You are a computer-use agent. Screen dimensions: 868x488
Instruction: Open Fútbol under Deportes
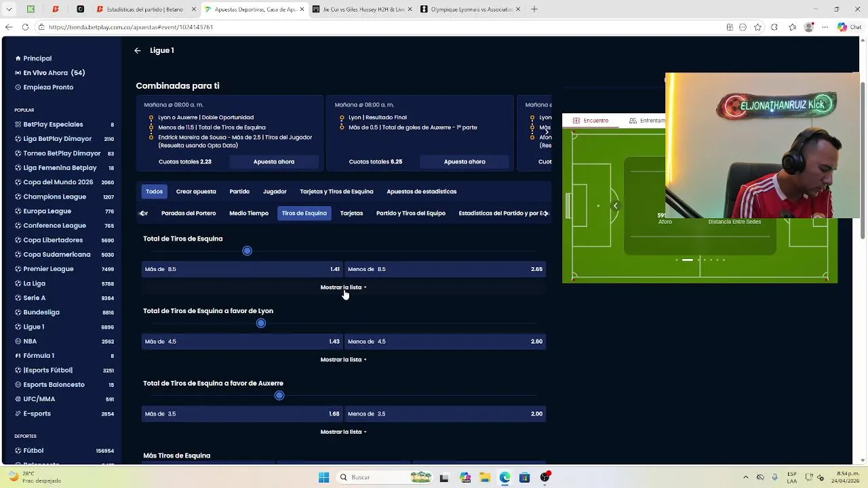64,451
